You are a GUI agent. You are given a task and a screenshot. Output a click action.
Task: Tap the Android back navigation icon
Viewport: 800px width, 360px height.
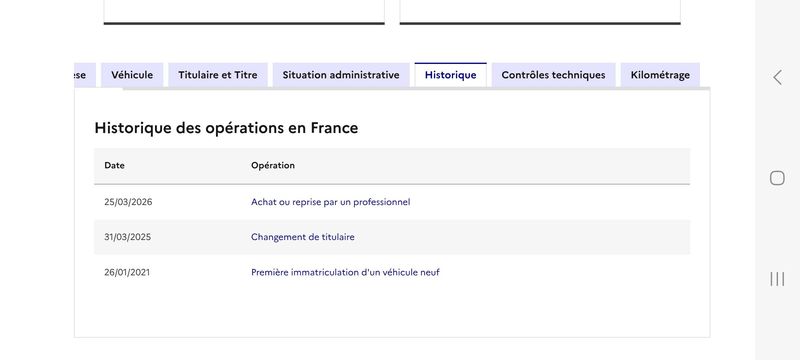pos(777,78)
